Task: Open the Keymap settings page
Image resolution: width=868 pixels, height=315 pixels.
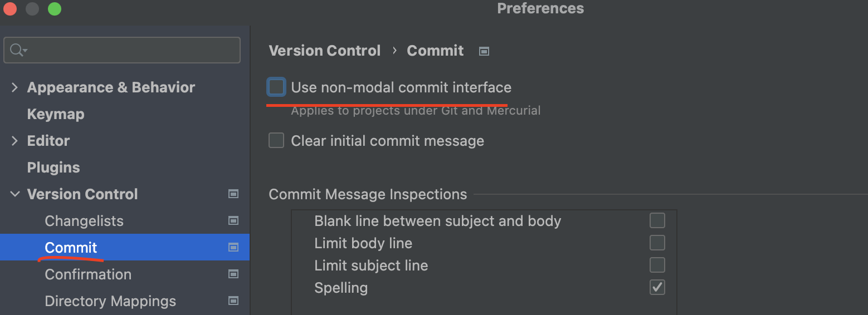Action: 56,114
